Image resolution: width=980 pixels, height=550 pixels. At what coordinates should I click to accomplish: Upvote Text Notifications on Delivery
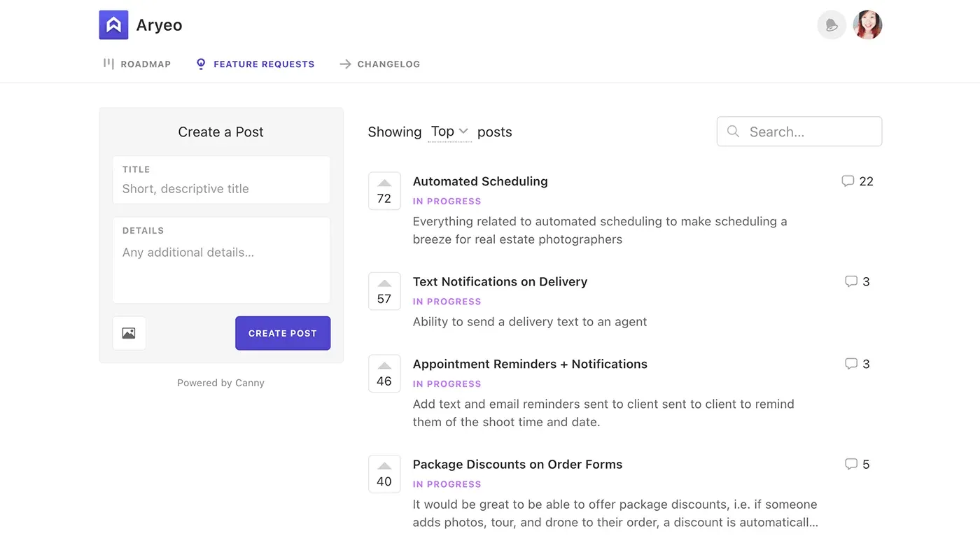384,290
